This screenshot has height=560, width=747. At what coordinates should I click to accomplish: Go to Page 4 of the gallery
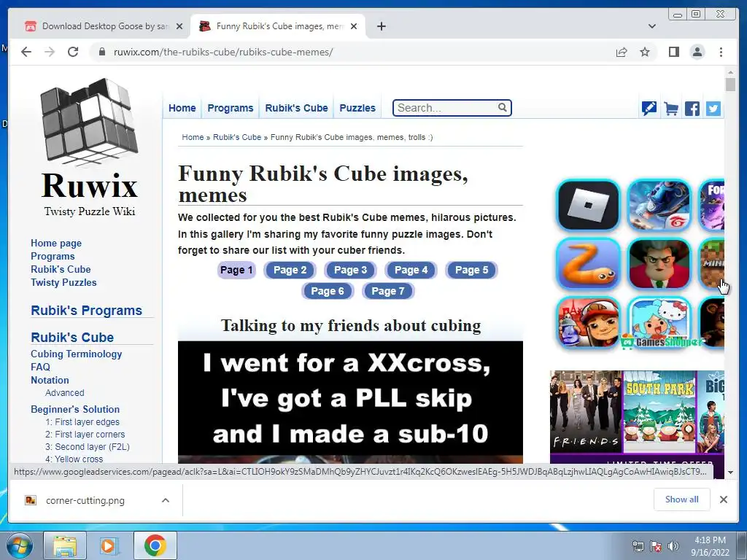click(411, 270)
